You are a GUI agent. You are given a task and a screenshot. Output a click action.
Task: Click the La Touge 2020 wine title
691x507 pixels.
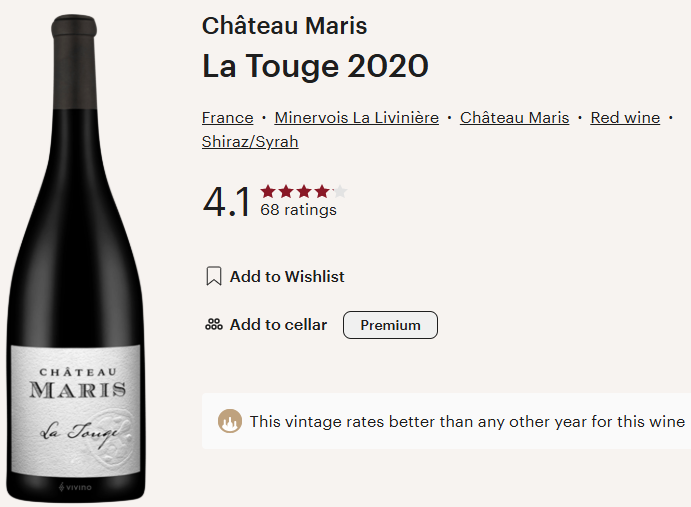coord(315,66)
